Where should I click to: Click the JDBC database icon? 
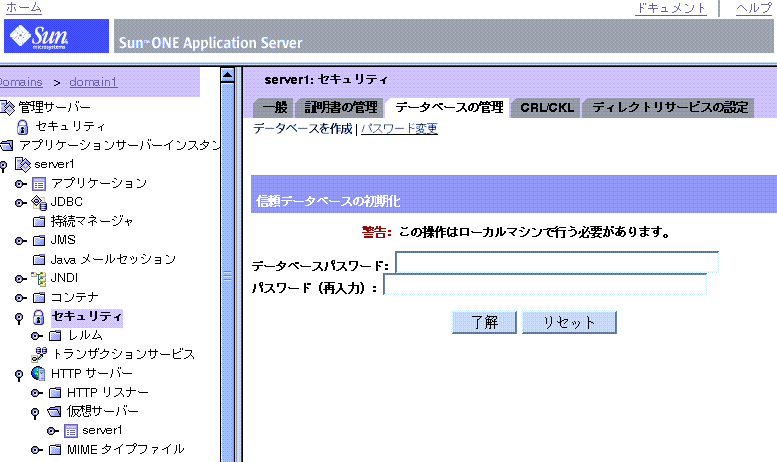[x=39, y=203]
